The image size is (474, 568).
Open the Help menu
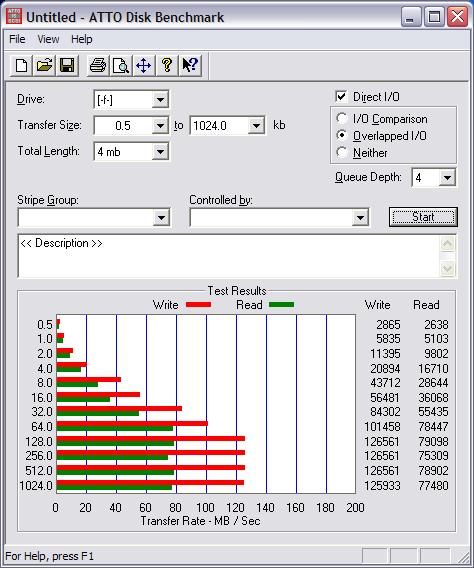(81, 39)
